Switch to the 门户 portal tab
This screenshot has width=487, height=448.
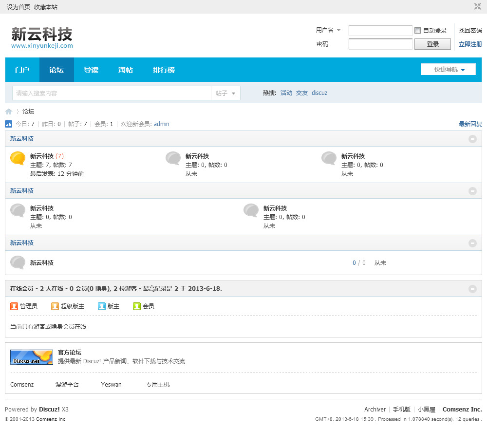(22, 70)
